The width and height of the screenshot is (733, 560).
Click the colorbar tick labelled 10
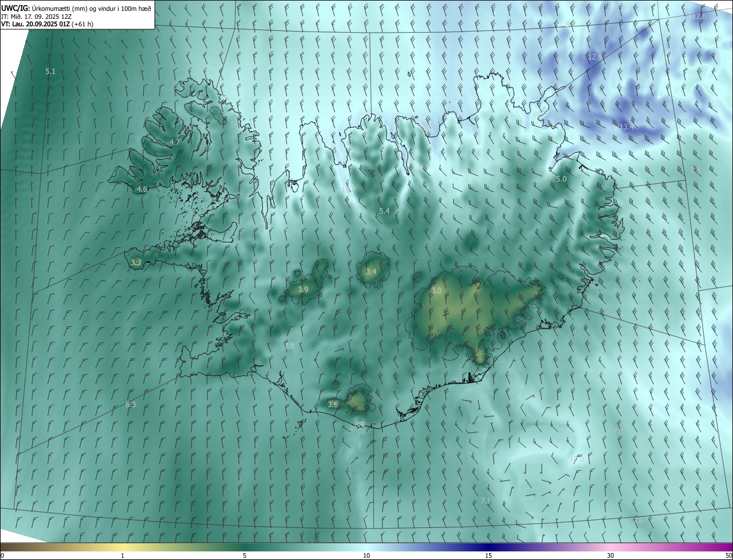[x=366, y=555]
